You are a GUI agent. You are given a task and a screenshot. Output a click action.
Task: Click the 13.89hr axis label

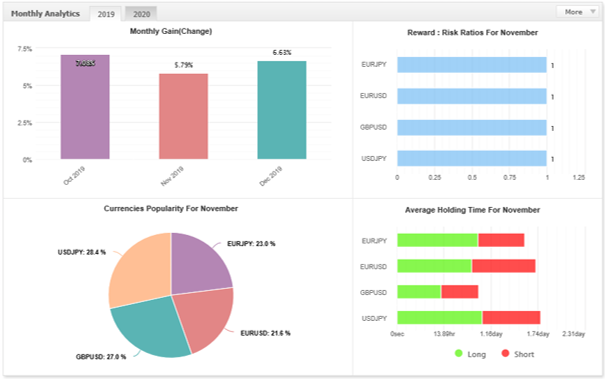(x=444, y=334)
